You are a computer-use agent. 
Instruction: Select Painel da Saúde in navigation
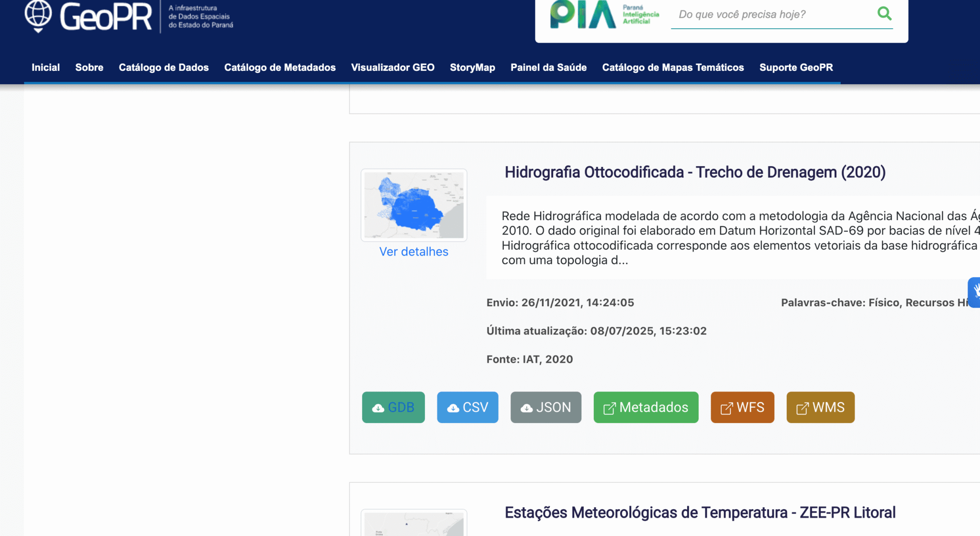pos(548,67)
